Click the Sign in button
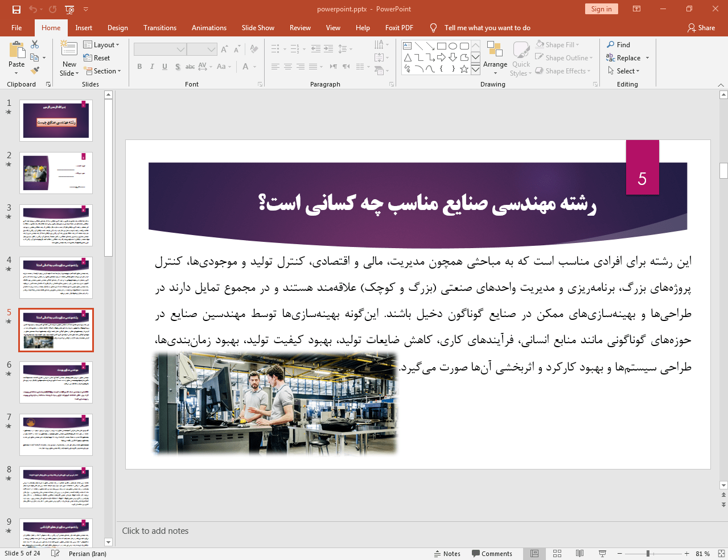728x560 pixels. click(x=601, y=9)
